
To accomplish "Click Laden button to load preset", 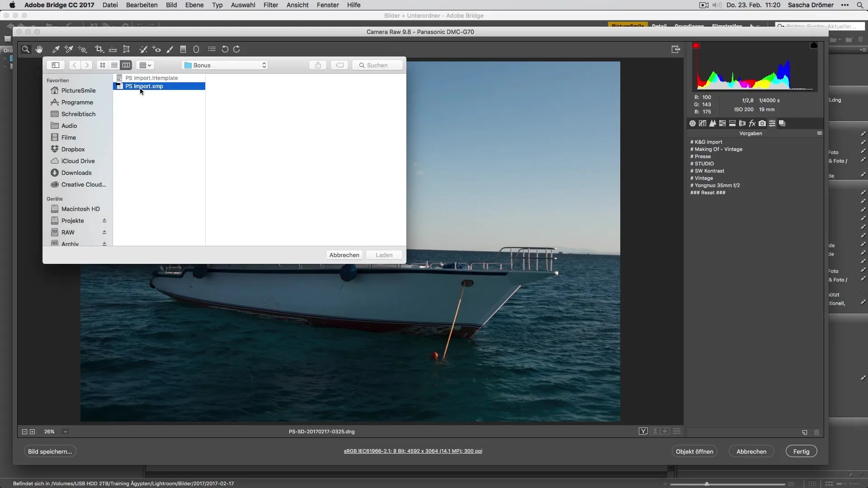I will click(384, 255).
